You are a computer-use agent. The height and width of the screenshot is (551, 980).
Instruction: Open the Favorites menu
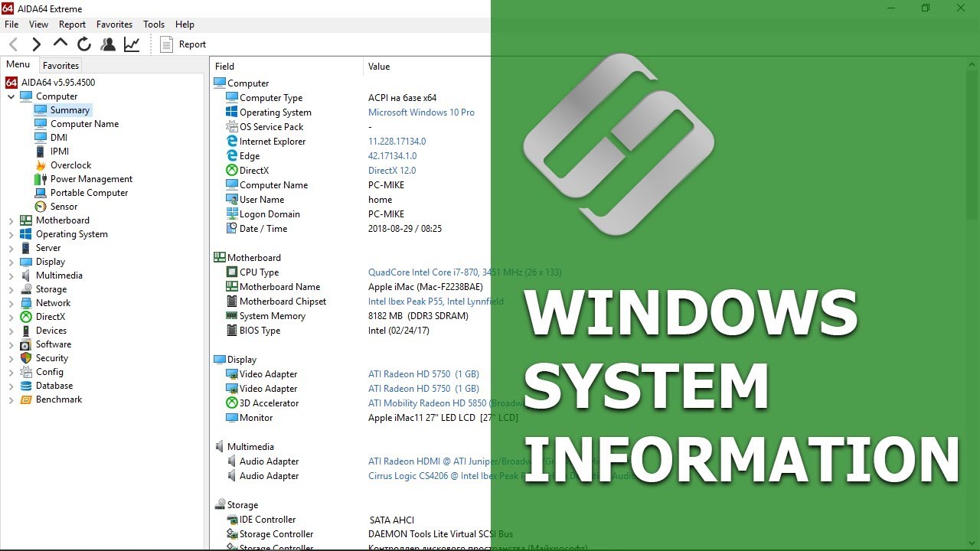[114, 24]
